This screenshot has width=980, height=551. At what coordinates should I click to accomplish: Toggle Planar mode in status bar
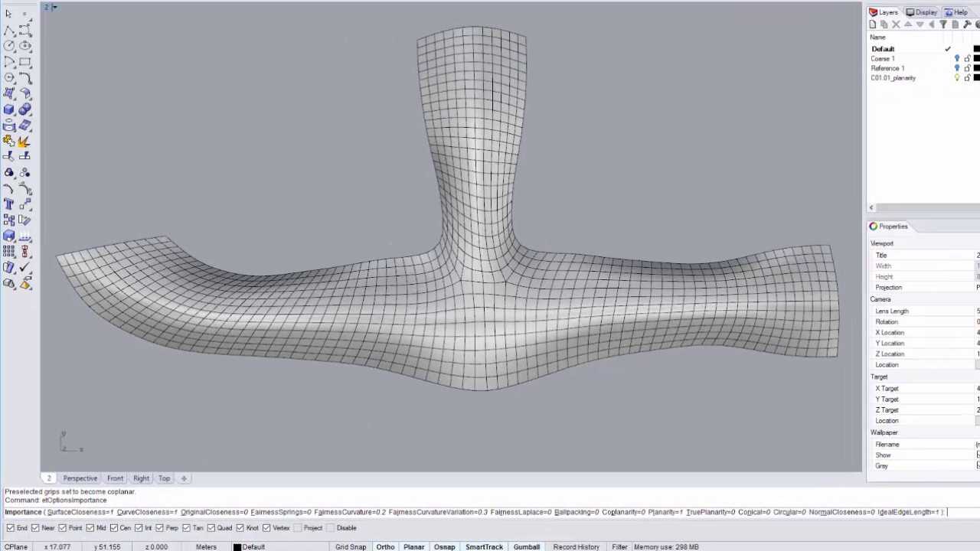pos(414,547)
